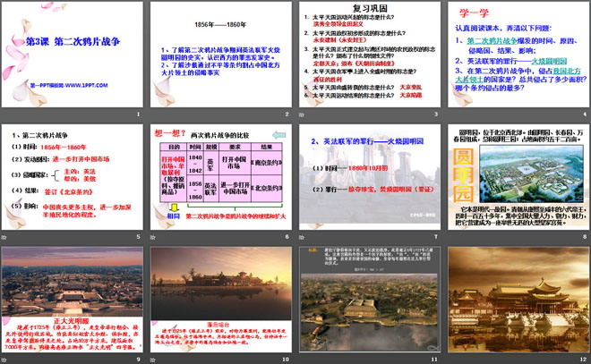Click the 火烧圆明园 hyperlink on slide 4

click(x=549, y=61)
